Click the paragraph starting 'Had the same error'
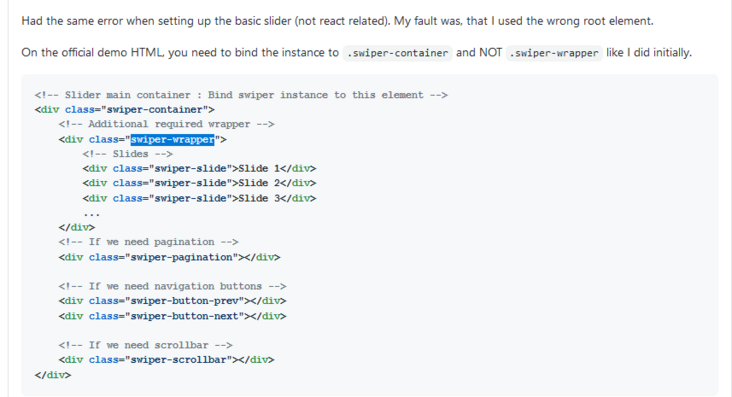 (337, 21)
